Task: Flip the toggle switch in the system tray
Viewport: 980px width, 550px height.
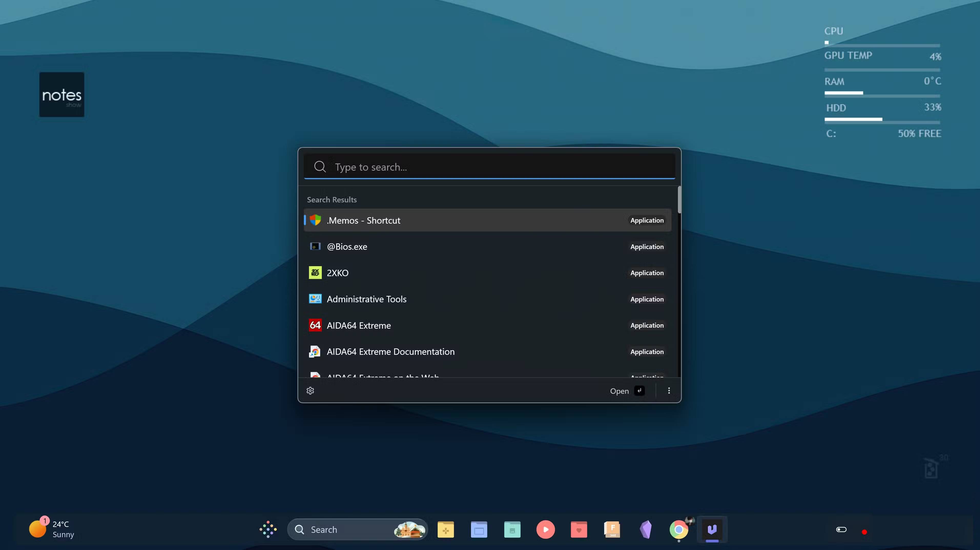Action: [841, 530]
